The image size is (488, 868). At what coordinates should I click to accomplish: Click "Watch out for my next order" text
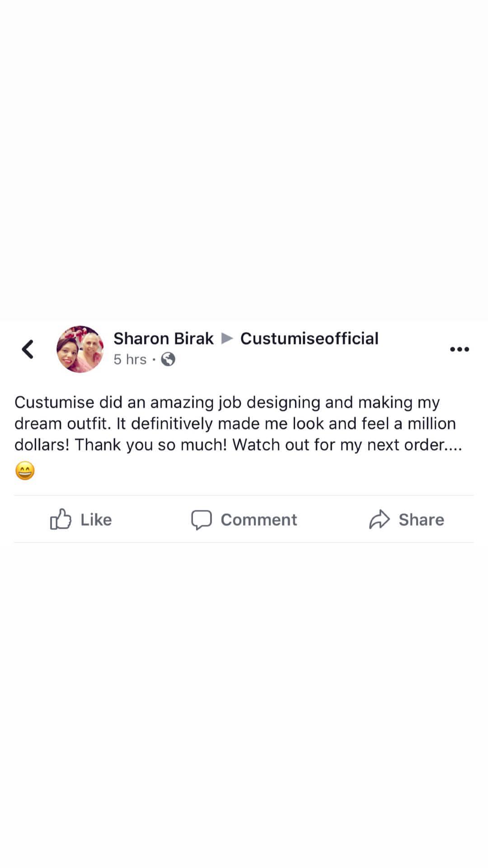[x=339, y=445]
